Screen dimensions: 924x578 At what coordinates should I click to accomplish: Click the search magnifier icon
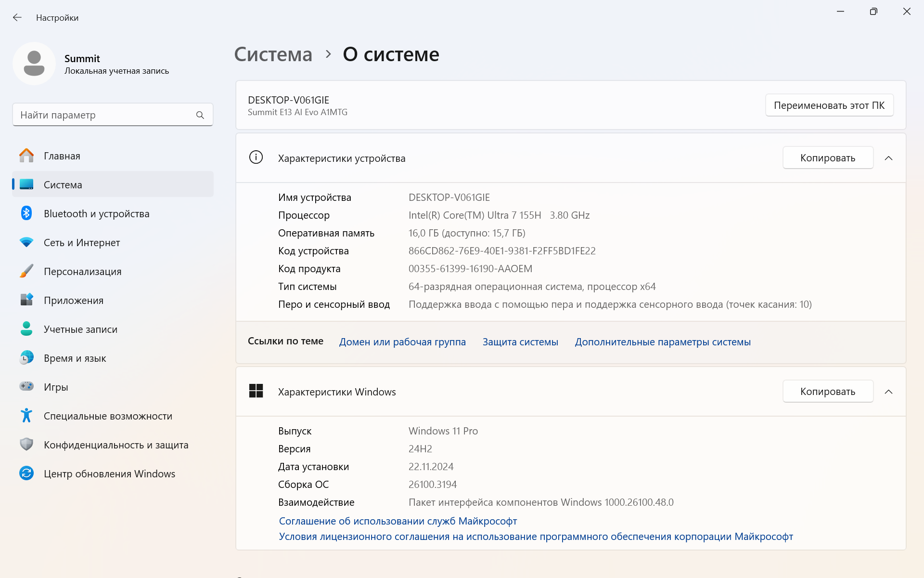point(200,115)
